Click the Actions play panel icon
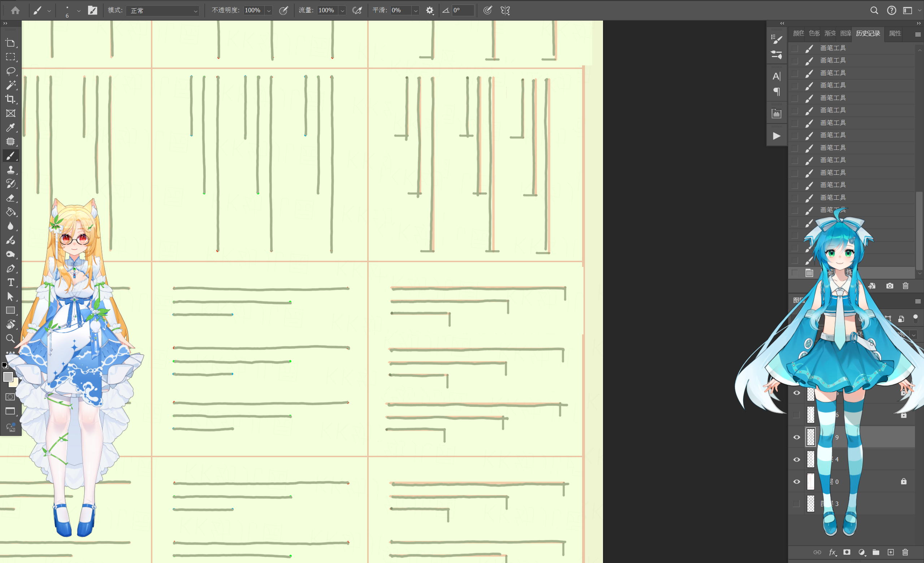 pyautogui.click(x=776, y=136)
